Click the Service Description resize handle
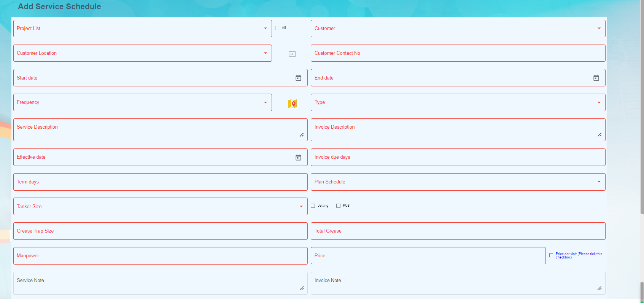 tap(302, 135)
